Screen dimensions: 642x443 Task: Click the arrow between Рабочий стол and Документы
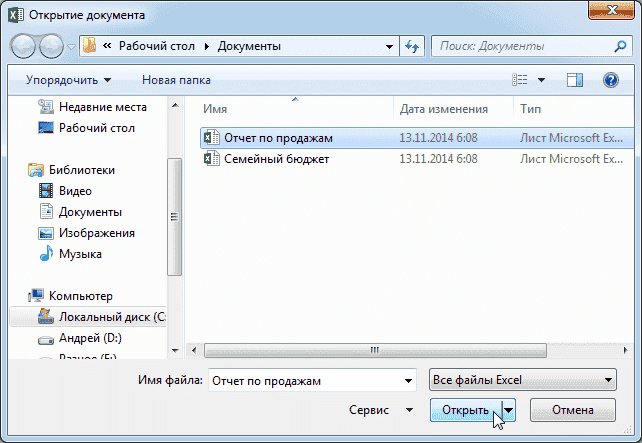pyautogui.click(x=207, y=46)
